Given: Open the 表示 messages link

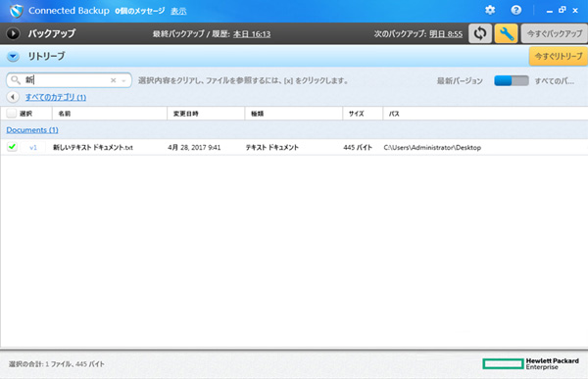Looking at the screenshot, I should click(x=178, y=11).
